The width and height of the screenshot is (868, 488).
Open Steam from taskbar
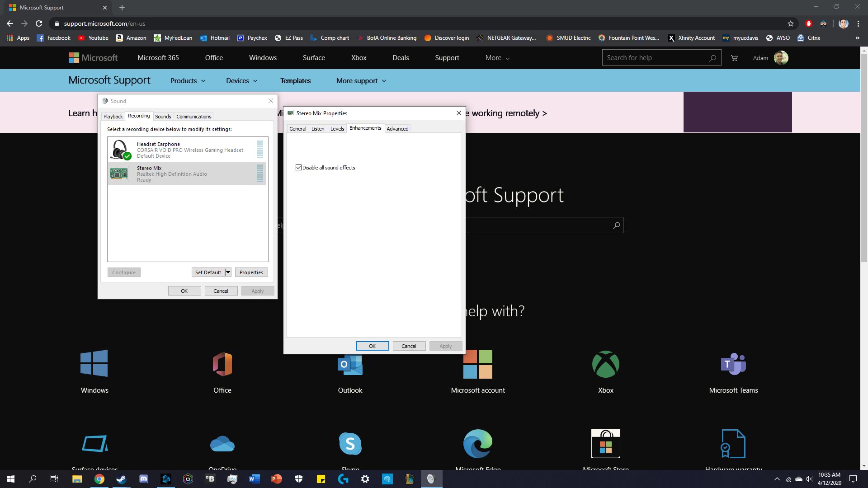pos(121,479)
